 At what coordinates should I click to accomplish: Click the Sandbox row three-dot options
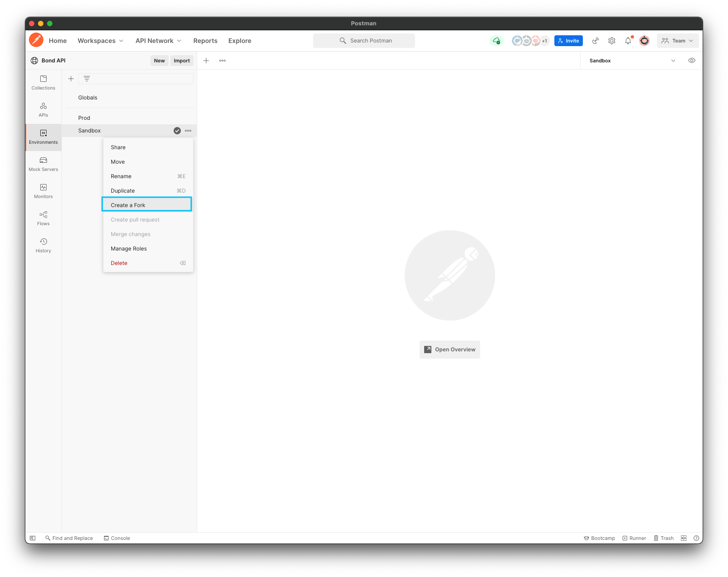tap(188, 131)
